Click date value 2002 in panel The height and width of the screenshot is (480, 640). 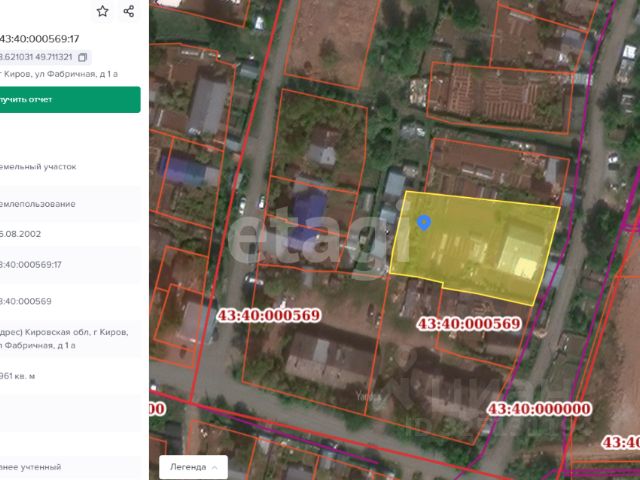coord(20,234)
